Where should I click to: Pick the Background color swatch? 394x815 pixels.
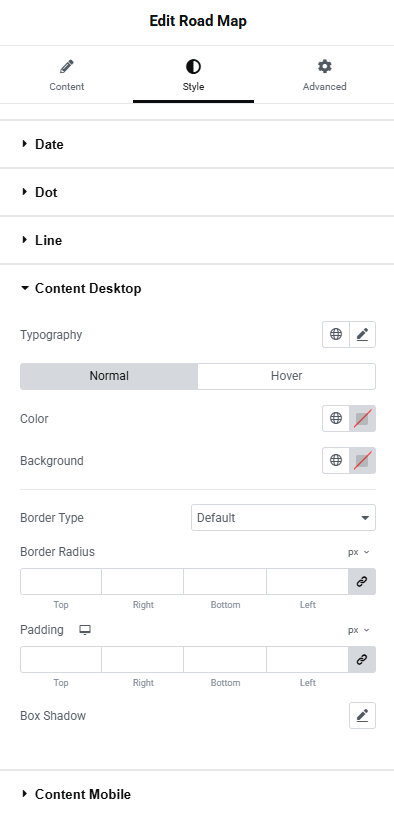[x=362, y=461]
